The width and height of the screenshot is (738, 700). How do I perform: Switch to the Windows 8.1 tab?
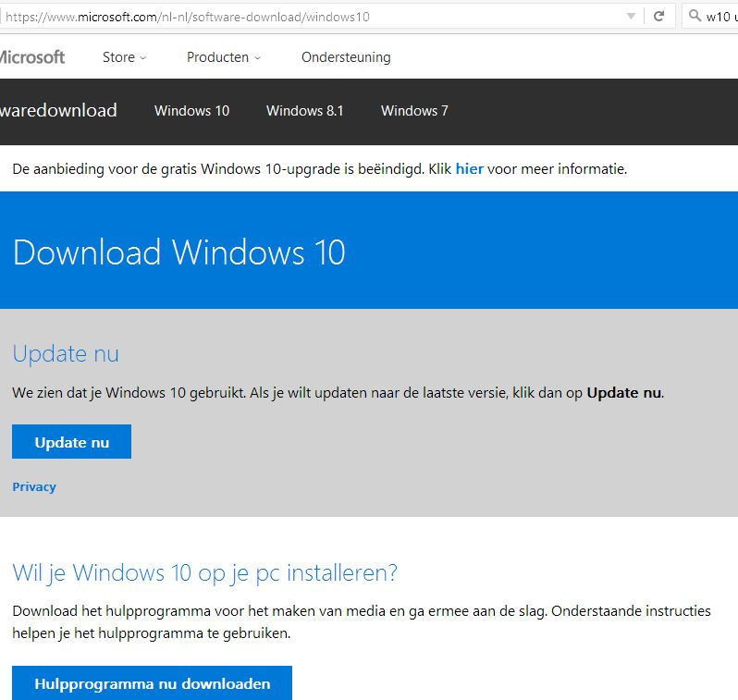coord(304,111)
